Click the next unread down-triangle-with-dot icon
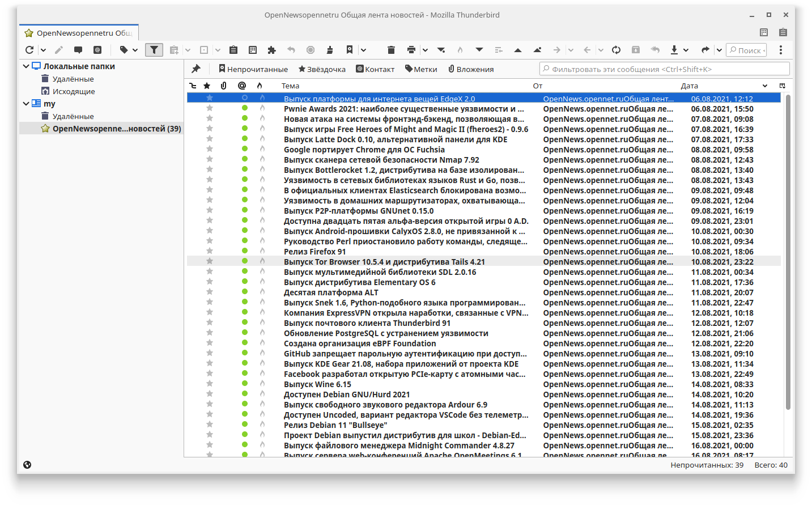 pyautogui.click(x=441, y=50)
